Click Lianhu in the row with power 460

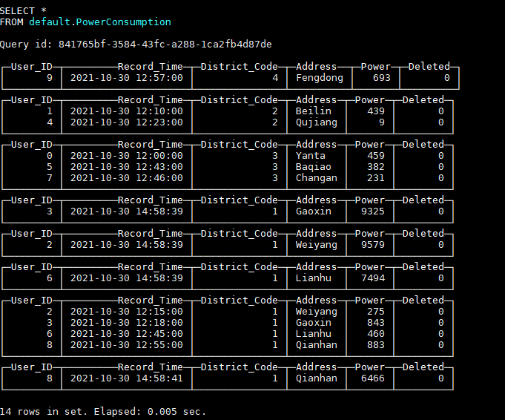314,334
